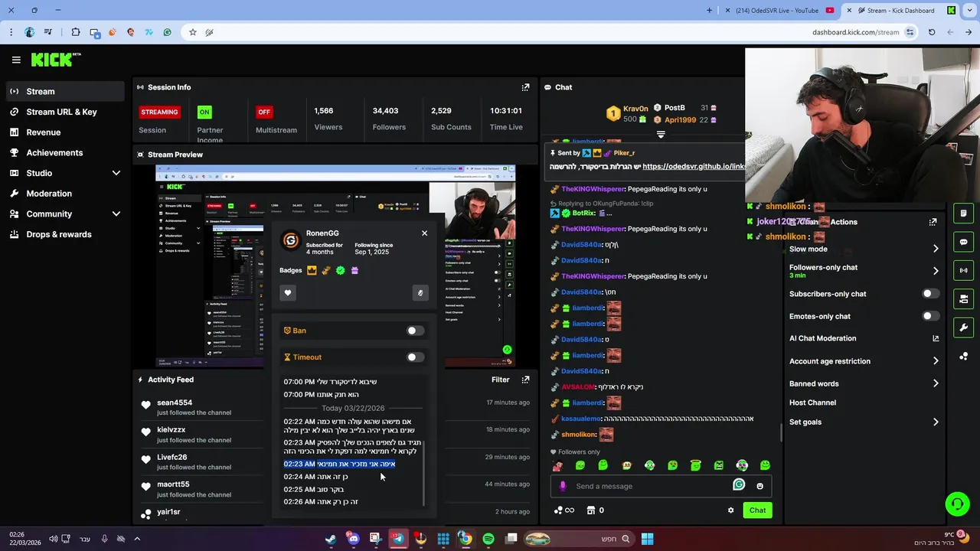Image resolution: width=980 pixels, height=551 pixels.
Task: Open Drops & rewards page
Action: click(64, 234)
